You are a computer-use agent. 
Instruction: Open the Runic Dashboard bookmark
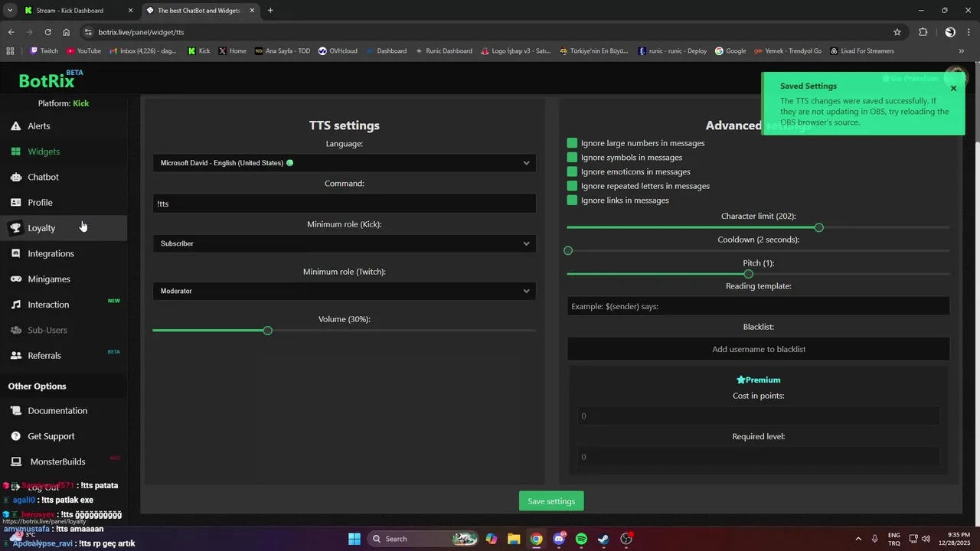click(443, 51)
